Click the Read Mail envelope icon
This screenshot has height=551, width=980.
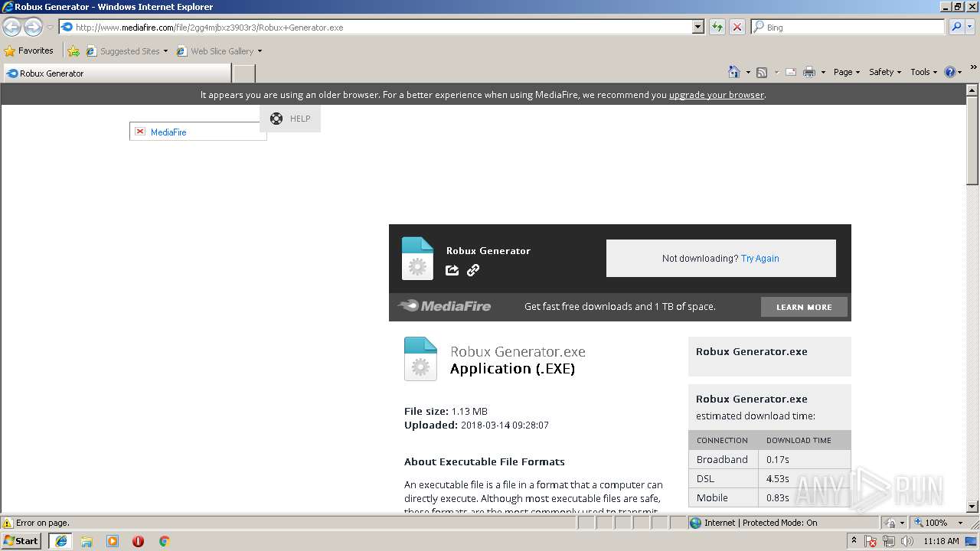(790, 72)
